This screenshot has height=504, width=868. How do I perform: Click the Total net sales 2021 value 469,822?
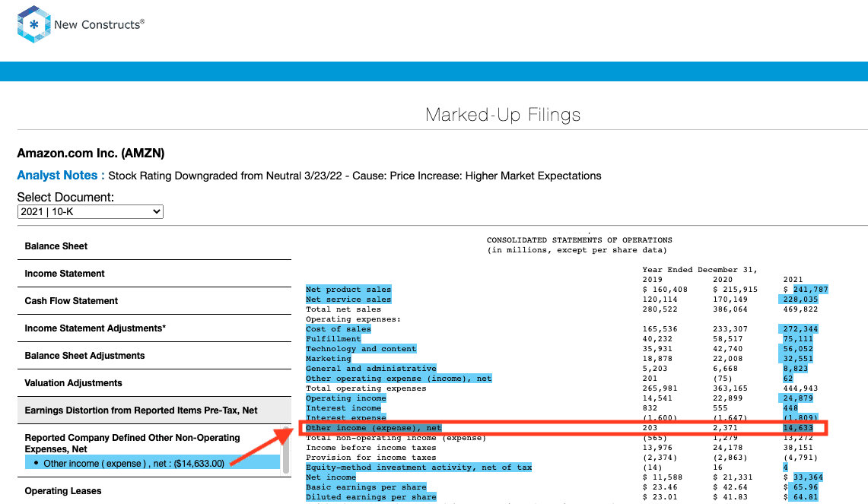point(800,309)
